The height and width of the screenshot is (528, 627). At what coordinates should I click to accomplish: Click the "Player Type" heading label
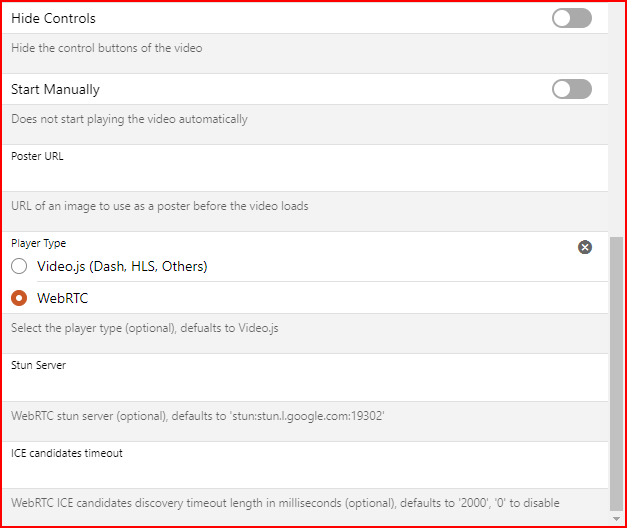pos(39,243)
